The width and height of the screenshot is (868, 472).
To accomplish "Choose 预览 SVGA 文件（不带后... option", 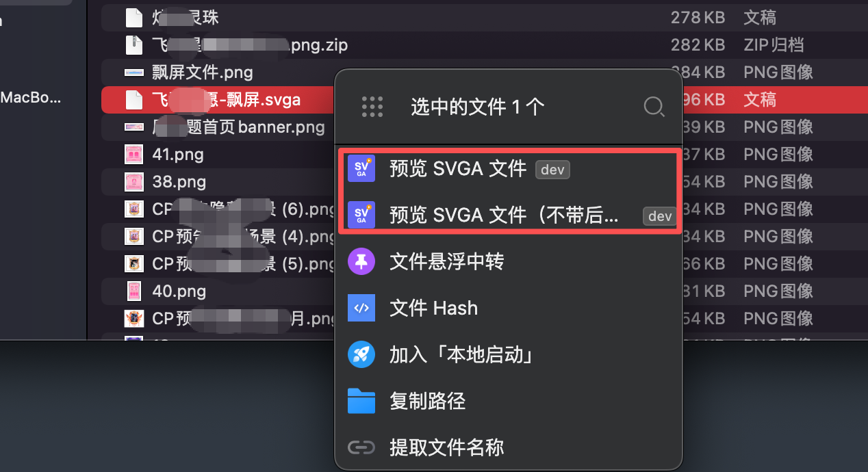I will coord(504,215).
